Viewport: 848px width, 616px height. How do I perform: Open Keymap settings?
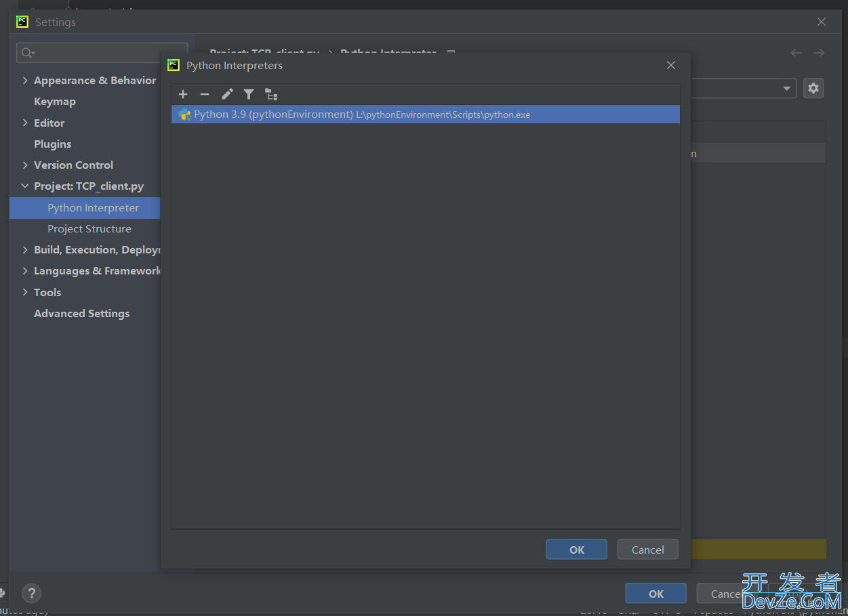pyautogui.click(x=55, y=102)
